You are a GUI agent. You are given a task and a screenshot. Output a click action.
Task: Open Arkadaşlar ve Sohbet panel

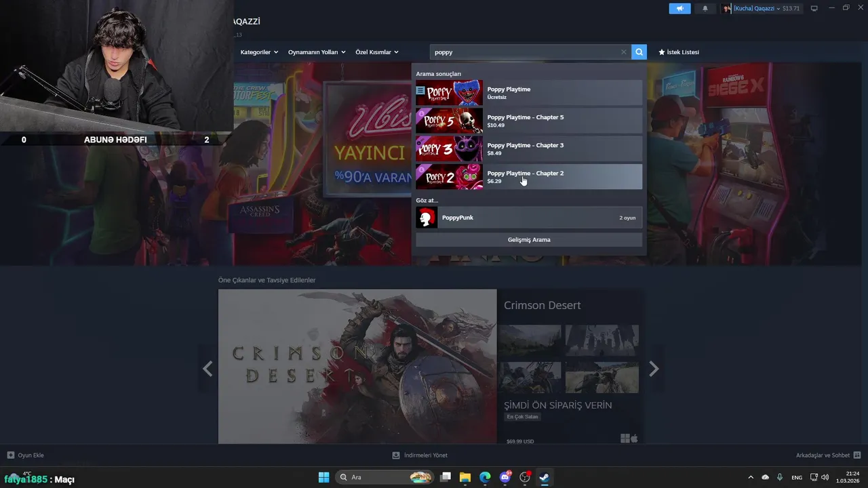tap(828, 455)
